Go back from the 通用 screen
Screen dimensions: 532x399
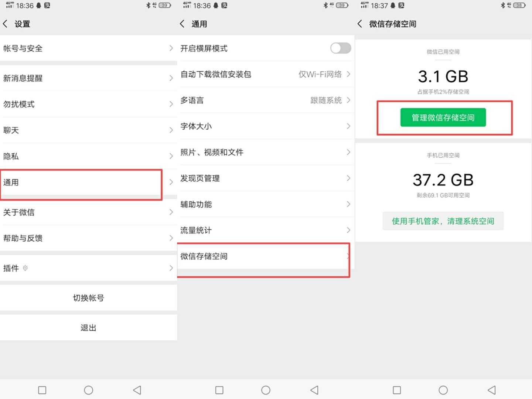182,24
